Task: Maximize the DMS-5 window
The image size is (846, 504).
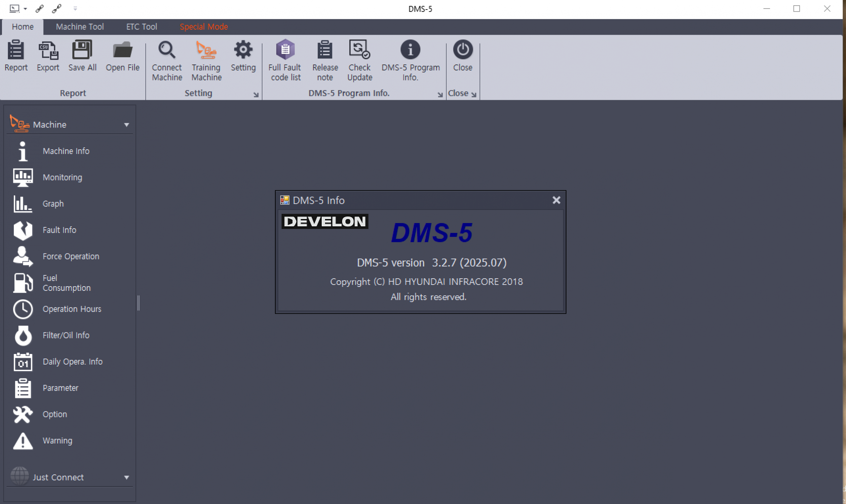Action: coord(796,9)
